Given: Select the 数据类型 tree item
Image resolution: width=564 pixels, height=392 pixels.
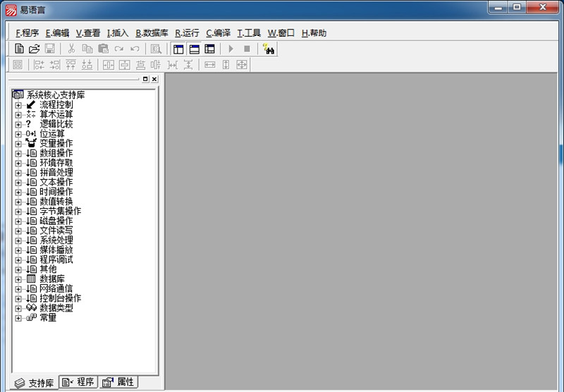Looking at the screenshot, I should click(x=56, y=308).
